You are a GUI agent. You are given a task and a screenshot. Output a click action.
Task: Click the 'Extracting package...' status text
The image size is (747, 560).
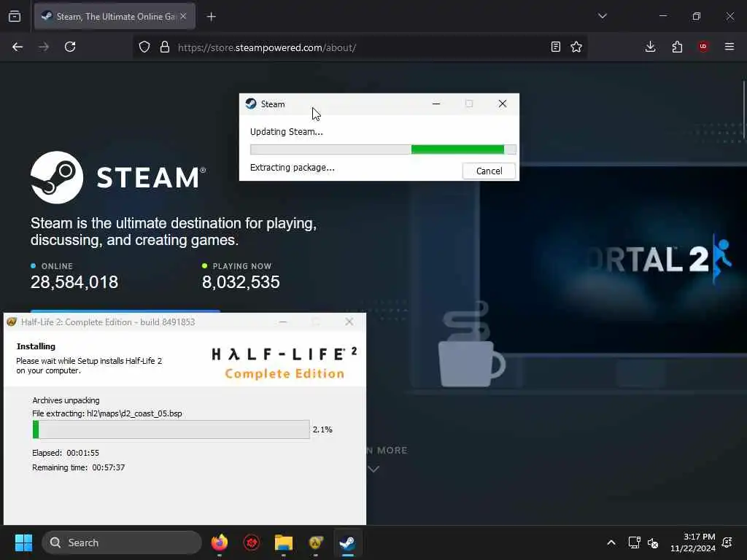pyautogui.click(x=292, y=168)
